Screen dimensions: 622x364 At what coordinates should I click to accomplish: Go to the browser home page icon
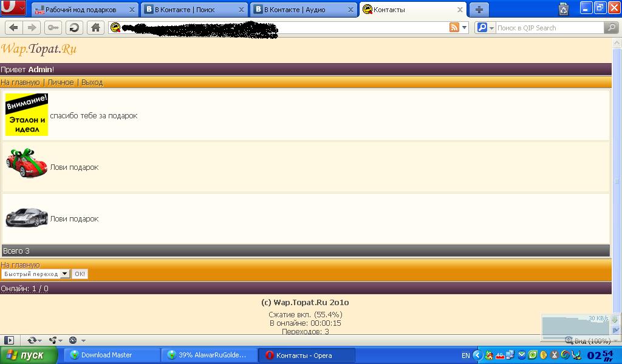pyautogui.click(x=95, y=28)
